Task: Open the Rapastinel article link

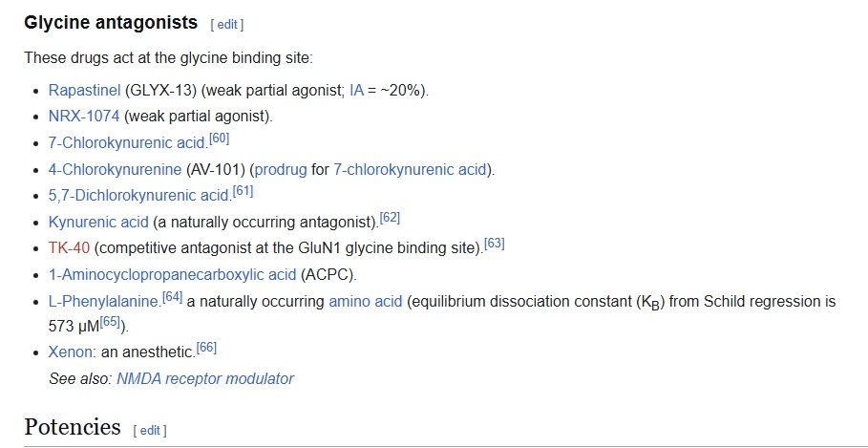Action: pyautogui.click(x=84, y=91)
